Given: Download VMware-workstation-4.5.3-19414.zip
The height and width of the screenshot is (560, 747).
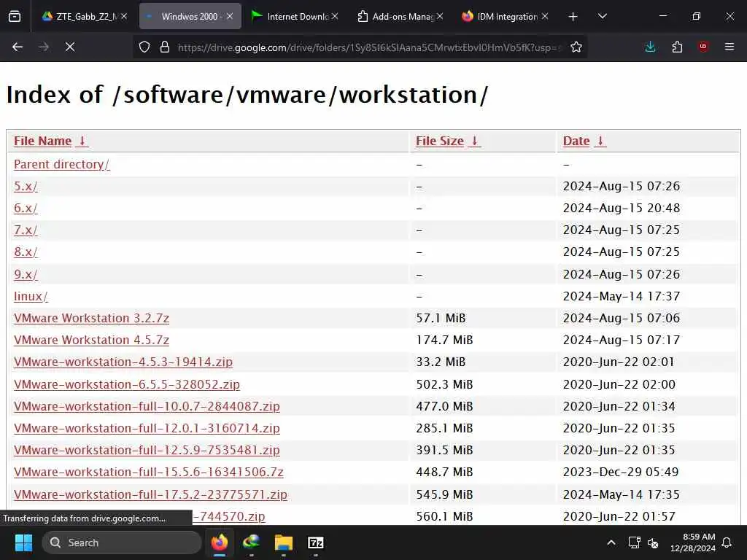Looking at the screenshot, I should click(x=123, y=362).
